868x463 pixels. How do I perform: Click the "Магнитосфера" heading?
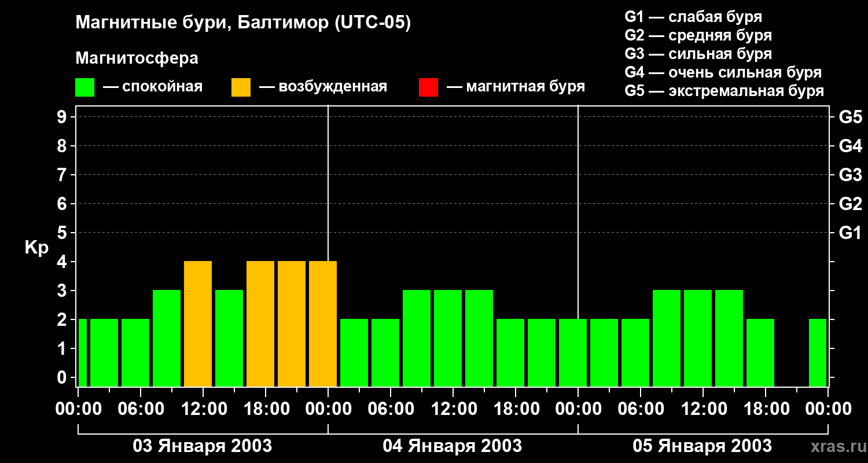(x=137, y=58)
